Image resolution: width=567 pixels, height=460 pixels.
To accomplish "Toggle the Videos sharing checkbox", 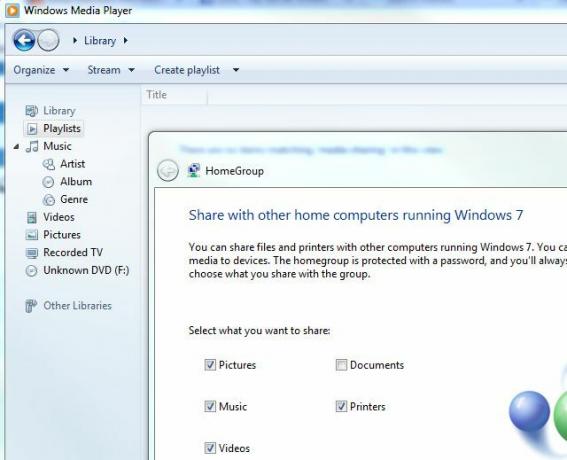I will [x=210, y=448].
